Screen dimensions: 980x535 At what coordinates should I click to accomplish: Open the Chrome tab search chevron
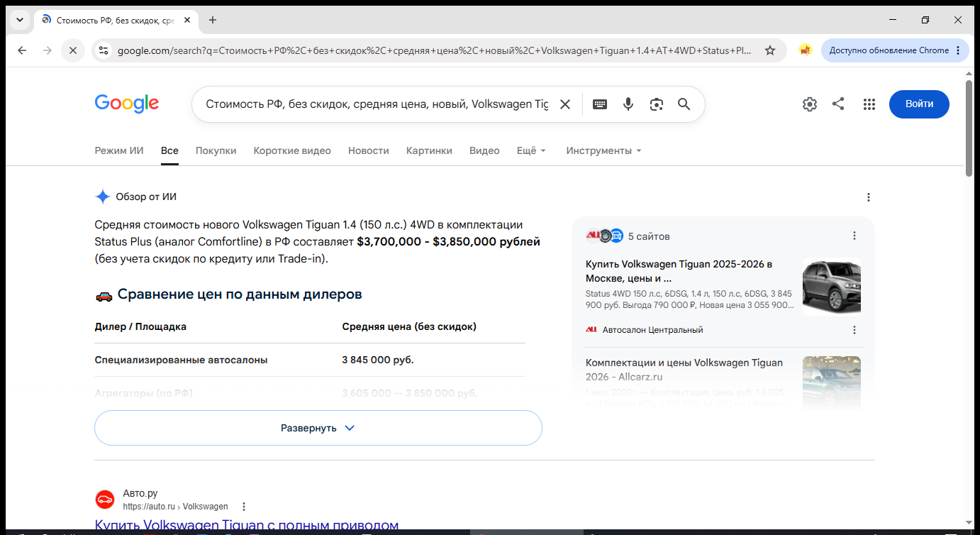[x=20, y=20]
